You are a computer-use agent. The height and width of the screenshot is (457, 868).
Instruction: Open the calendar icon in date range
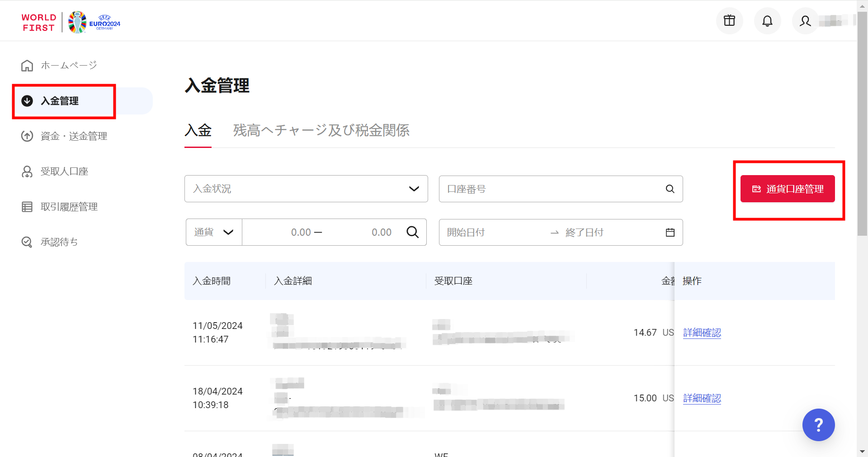pyautogui.click(x=670, y=233)
